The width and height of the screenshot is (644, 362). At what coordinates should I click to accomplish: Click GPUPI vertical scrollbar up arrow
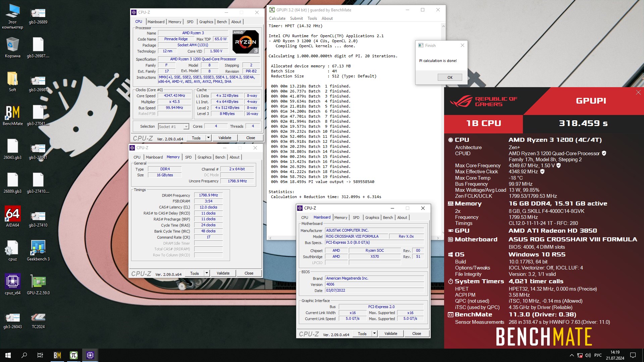point(443,26)
